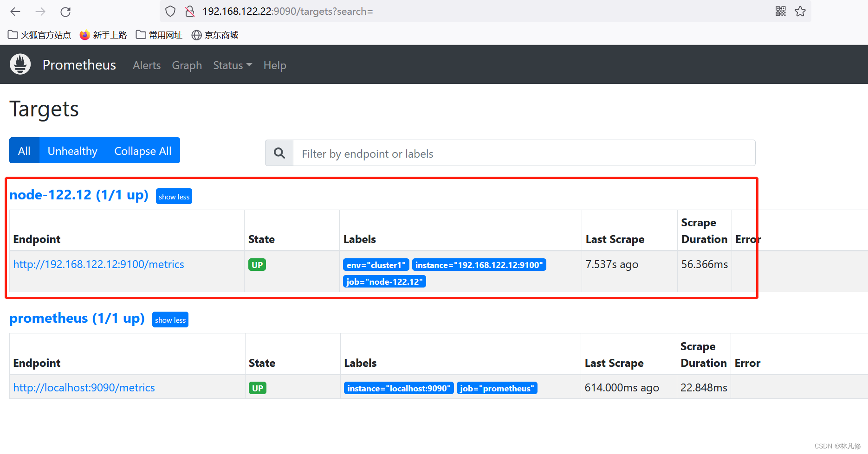Click the insecure connection padlock icon
Viewport: 868px width, 454px height.
189,11
